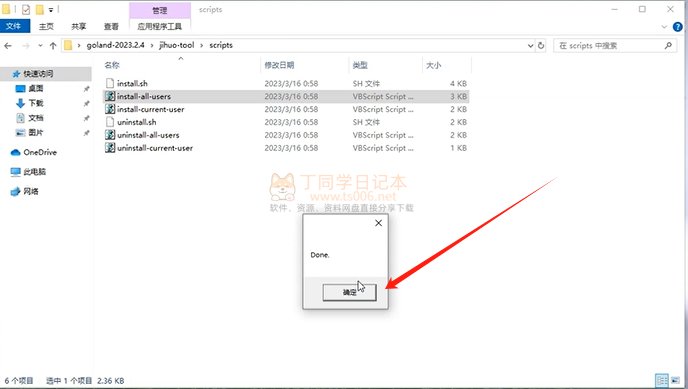
Task: Click the uninstall-all-users VBScript icon
Action: click(110, 135)
